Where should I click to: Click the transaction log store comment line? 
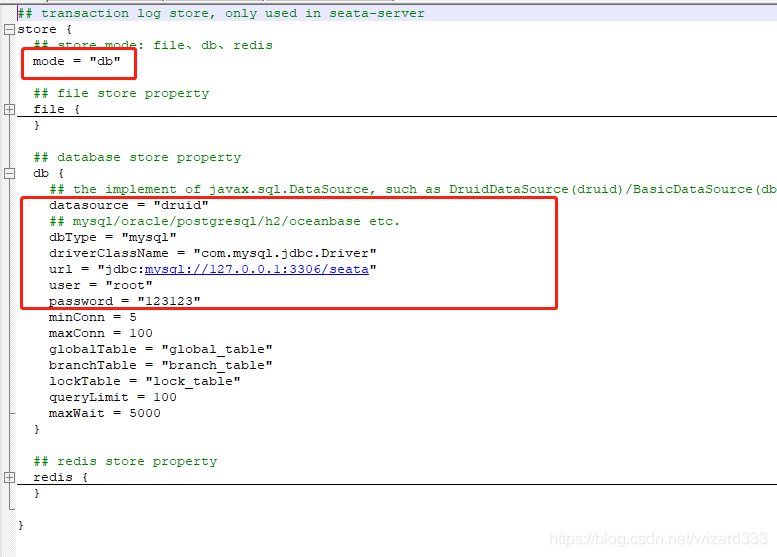point(221,13)
